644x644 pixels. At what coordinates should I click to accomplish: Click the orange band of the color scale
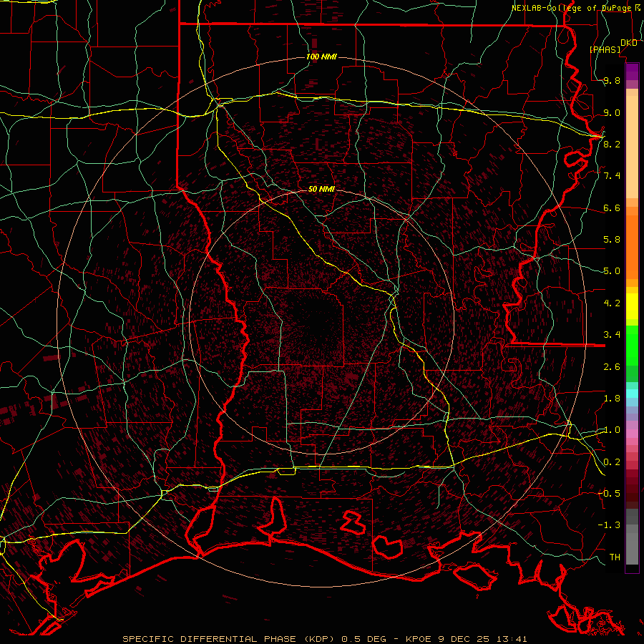click(632, 248)
